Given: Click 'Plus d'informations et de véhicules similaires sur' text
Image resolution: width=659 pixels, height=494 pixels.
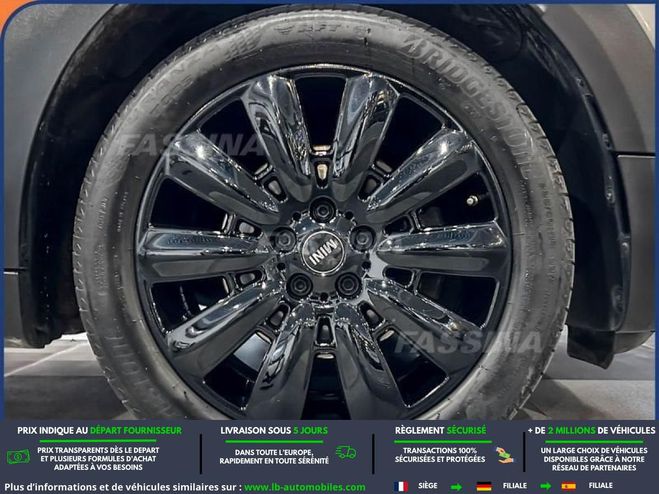Looking at the screenshot, I should coord(123,487).
